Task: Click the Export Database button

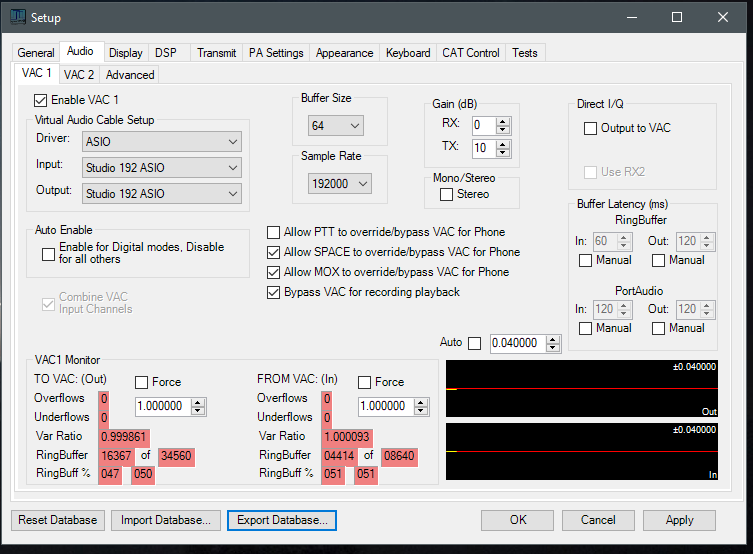Action: [281, 520]
